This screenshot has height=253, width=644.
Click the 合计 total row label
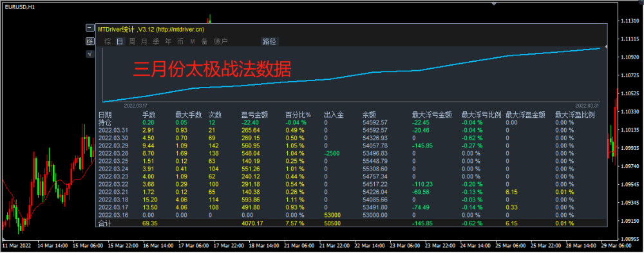click(x=105, y=223)
